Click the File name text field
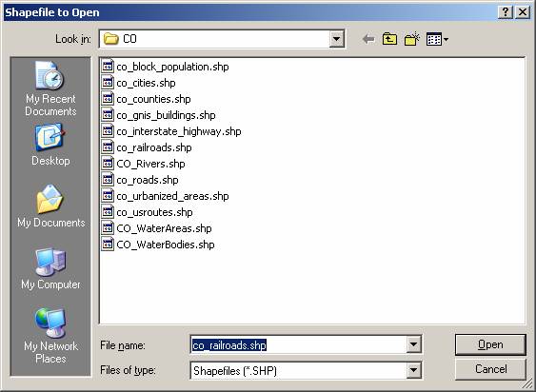Screen dimensions: 536x392 tap(298, 344)
